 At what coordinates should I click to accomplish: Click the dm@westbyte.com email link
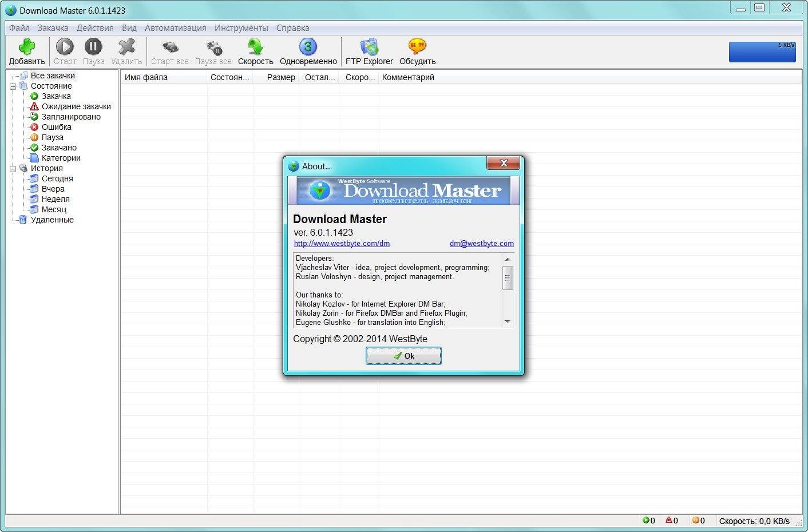pyautogui.click(x=482, y=243)
